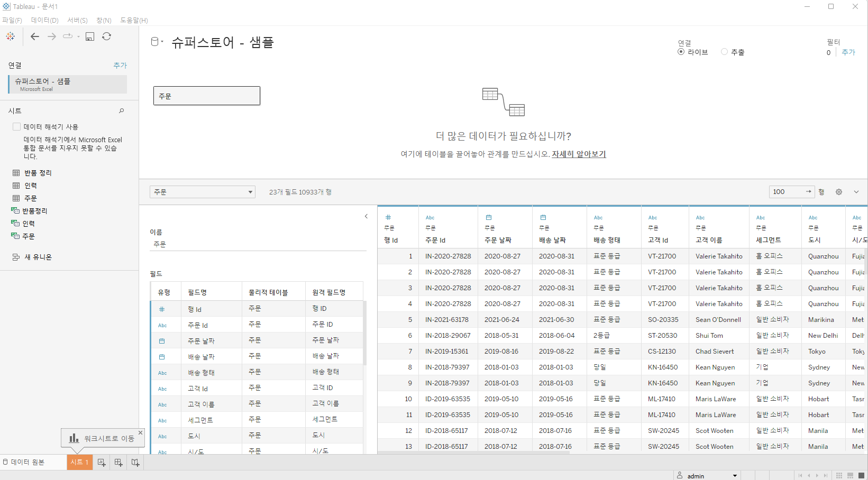Click the Tableau start page logo icon
The image size is (868, 480).
(10, 36)
